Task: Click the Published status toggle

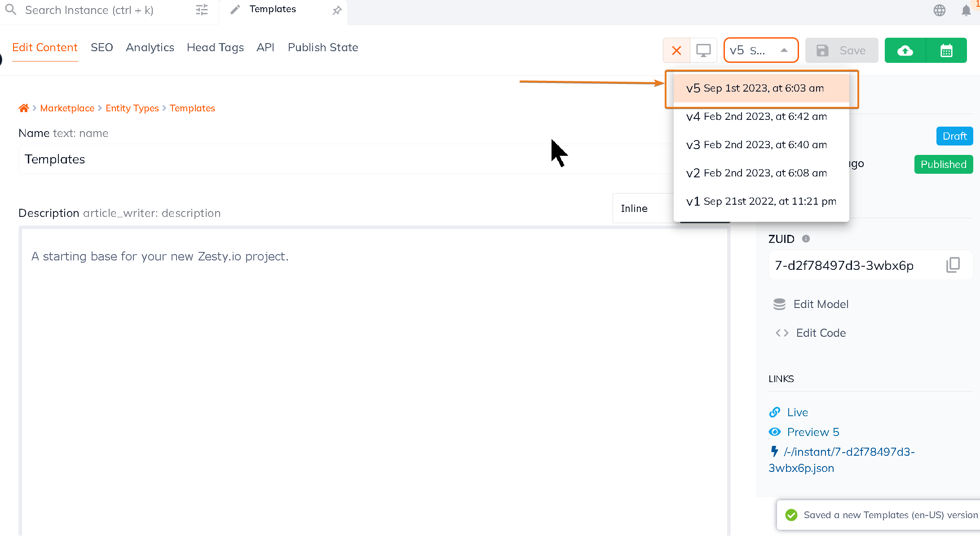Action: (942, 163)
